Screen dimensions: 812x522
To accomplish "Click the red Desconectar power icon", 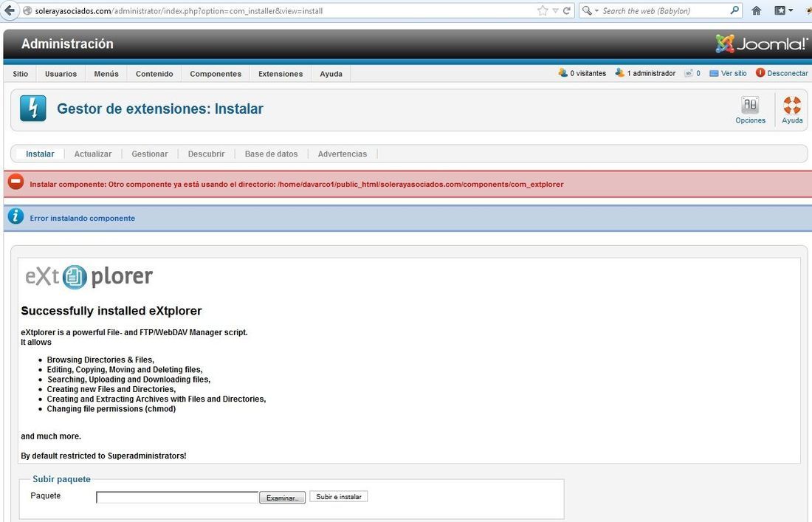I will (760, 72).
